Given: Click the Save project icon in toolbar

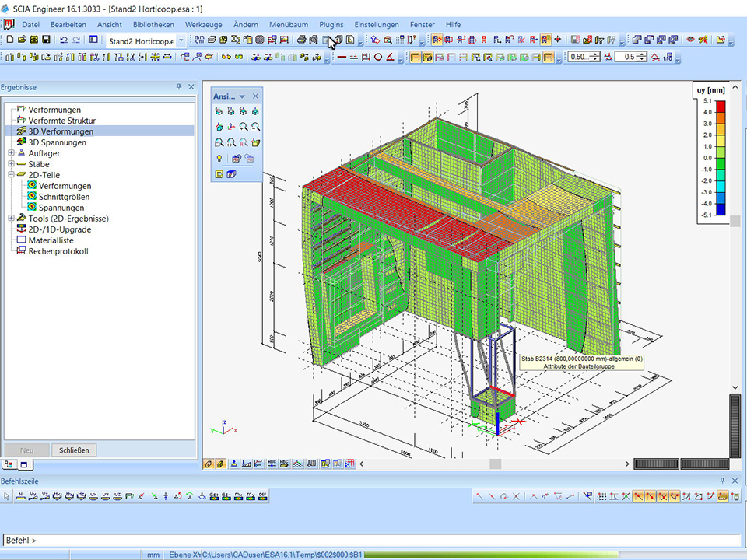Looking at the screenshot, I should coord(47,40).
